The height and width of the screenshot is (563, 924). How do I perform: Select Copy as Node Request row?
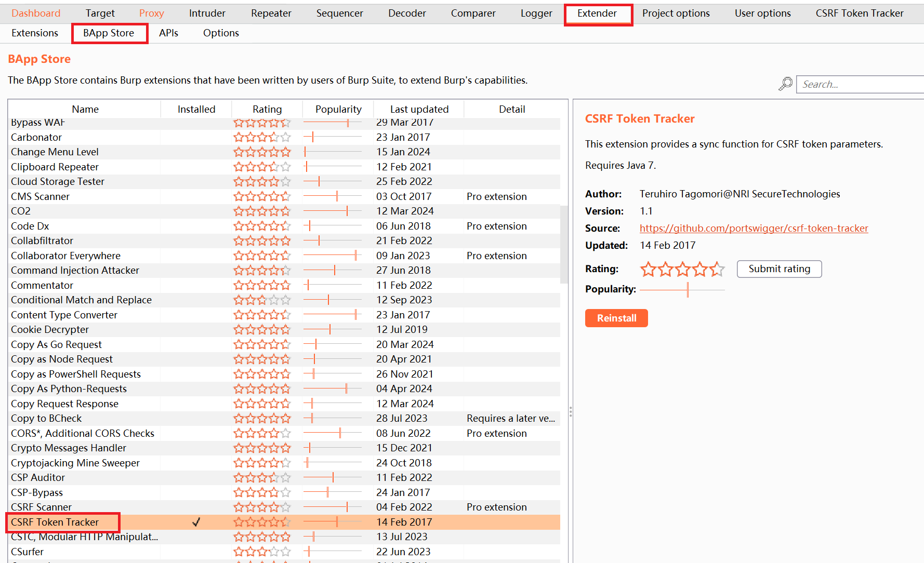(x=284, y=359)
